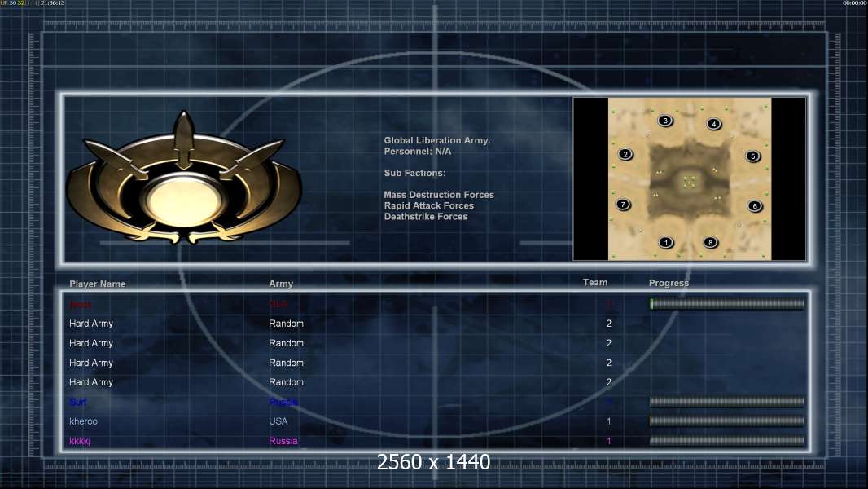Select start position marker 4 on the map

pos(714,124)
